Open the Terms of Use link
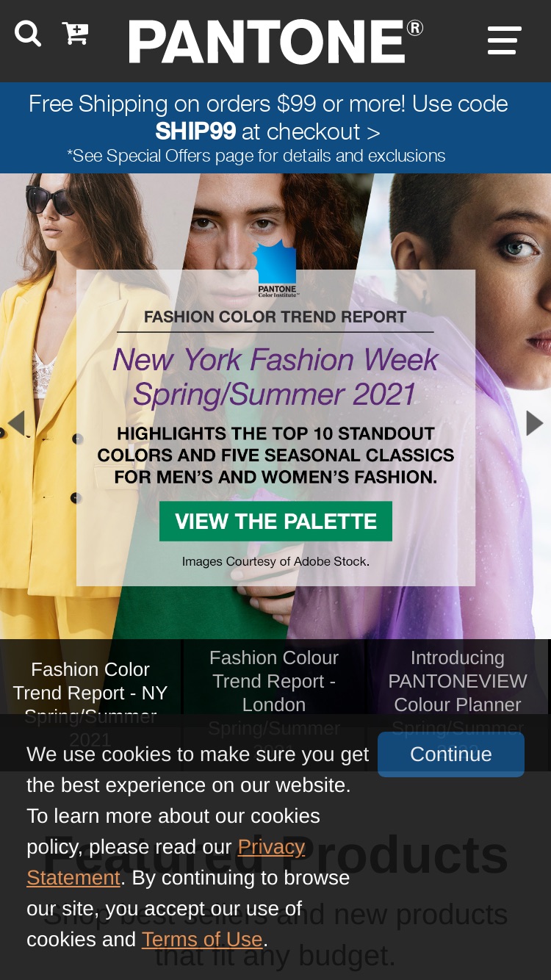Viewport: 551px width, 980px height. [x=202, y=940]
